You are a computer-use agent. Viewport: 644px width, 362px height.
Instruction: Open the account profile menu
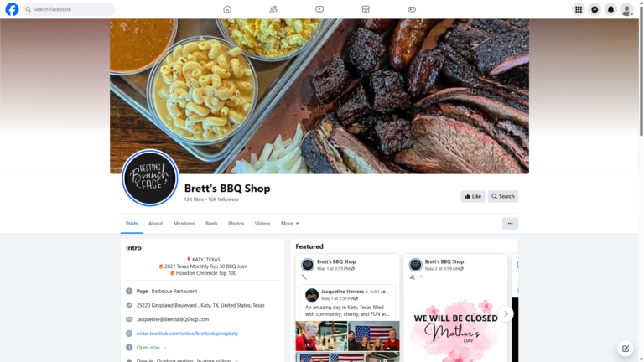pos(626,9)
